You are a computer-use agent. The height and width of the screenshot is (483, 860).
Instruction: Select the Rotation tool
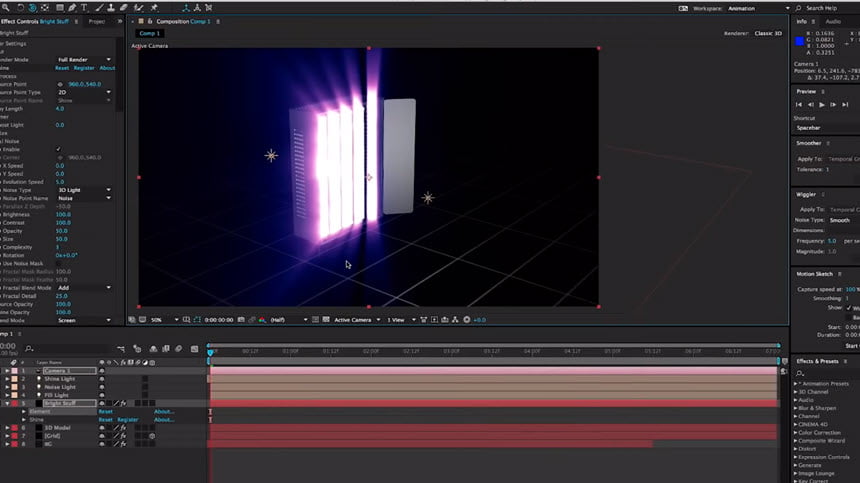pos(20,8)
